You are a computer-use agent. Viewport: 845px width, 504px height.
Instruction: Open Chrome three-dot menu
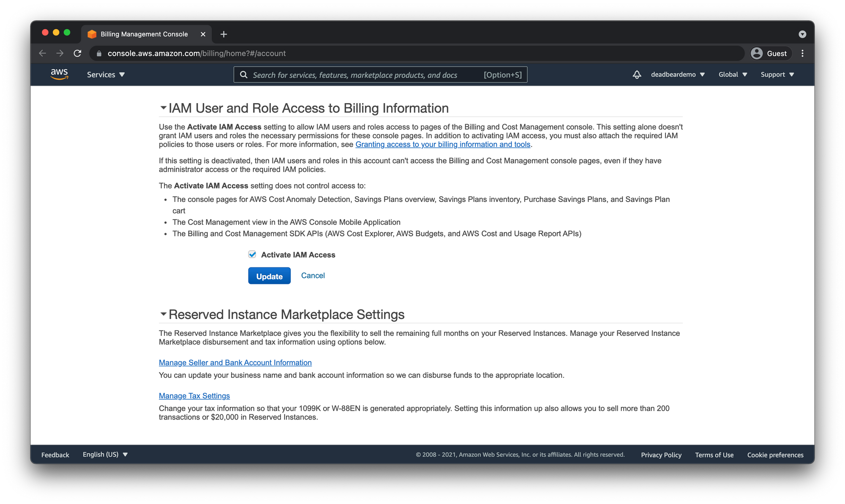(802, 53)
